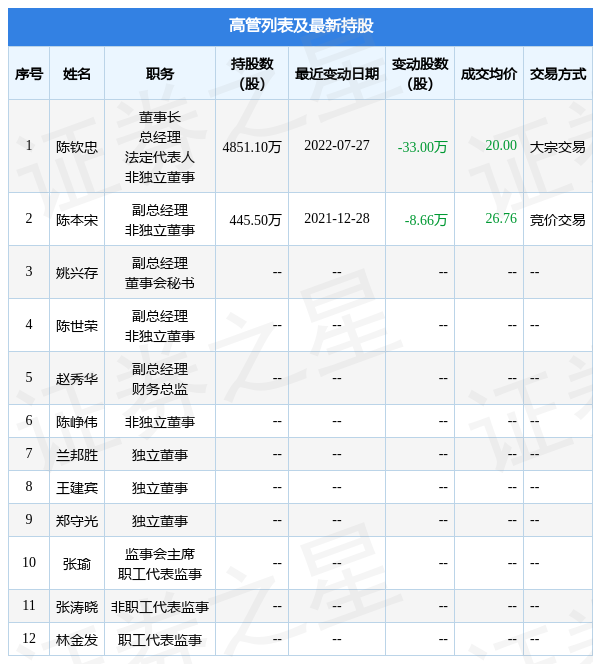Select the name 王建宾
Image resolution: width=593 pixels, height=664 pixels.
[77, 488]
